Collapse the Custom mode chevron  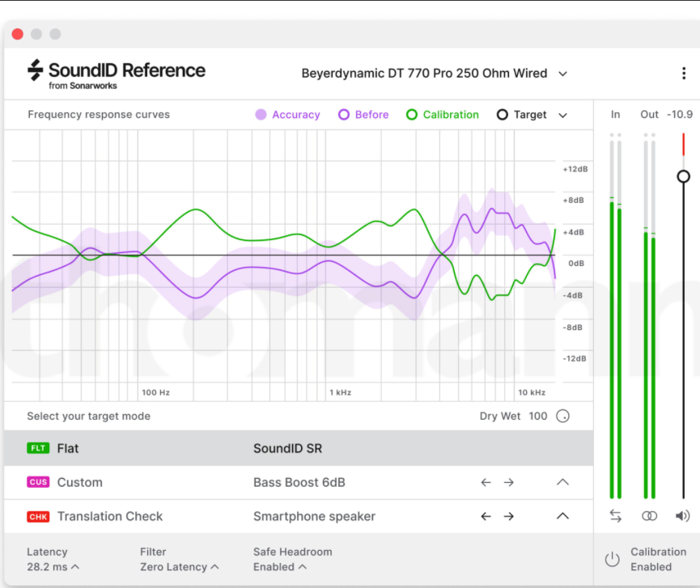[562, 482]
